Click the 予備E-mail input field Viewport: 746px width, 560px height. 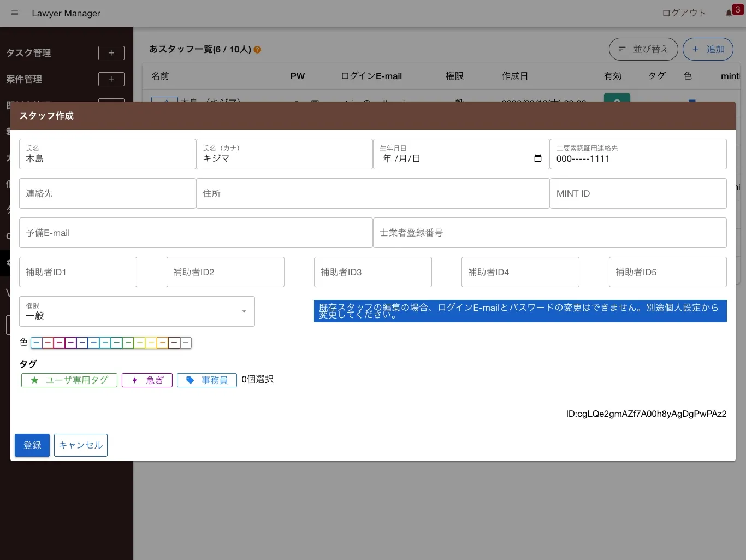click(196, 233)
